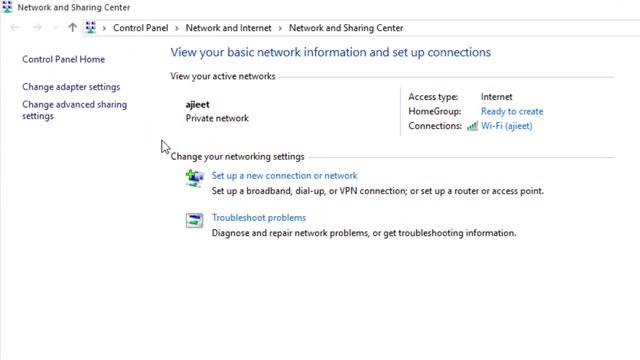Click the Troubleshoot problems icon

(194, 220)
